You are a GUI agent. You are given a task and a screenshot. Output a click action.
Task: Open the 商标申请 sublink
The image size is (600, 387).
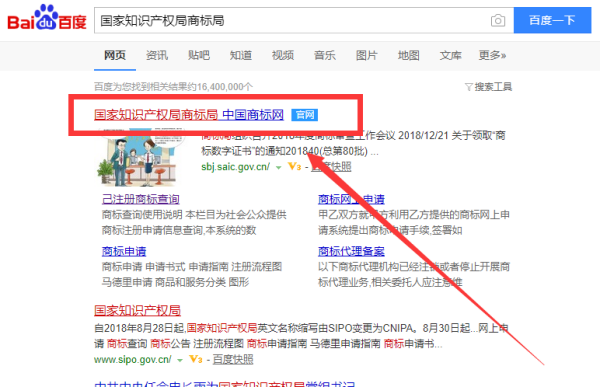point(124,251)
